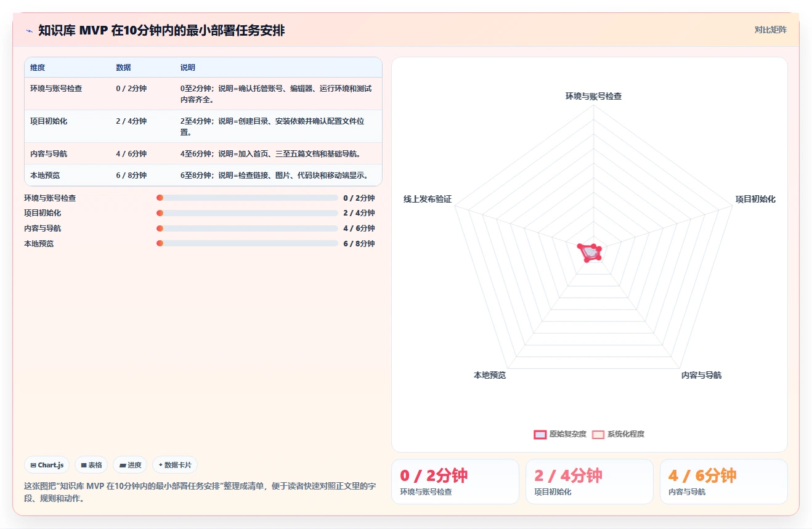Click the 维度 column header
Viewport: 812px width, 529px height.
[38, 68]
